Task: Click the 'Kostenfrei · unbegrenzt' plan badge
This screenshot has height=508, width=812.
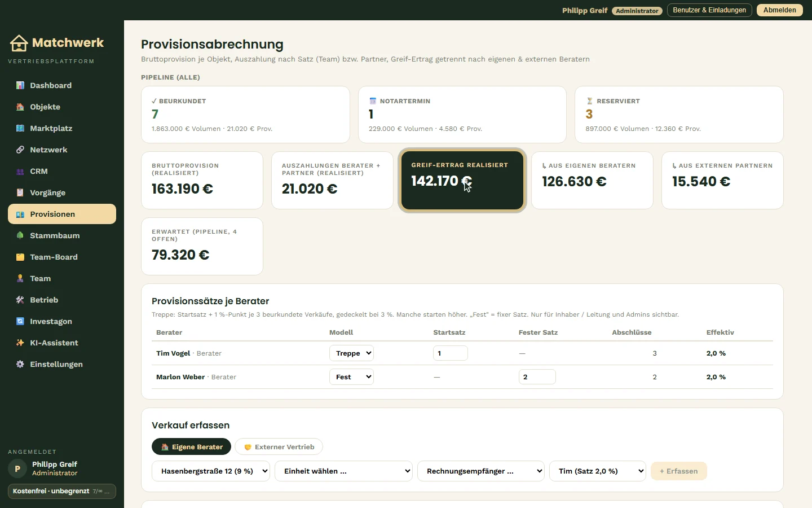Action: 62,491
